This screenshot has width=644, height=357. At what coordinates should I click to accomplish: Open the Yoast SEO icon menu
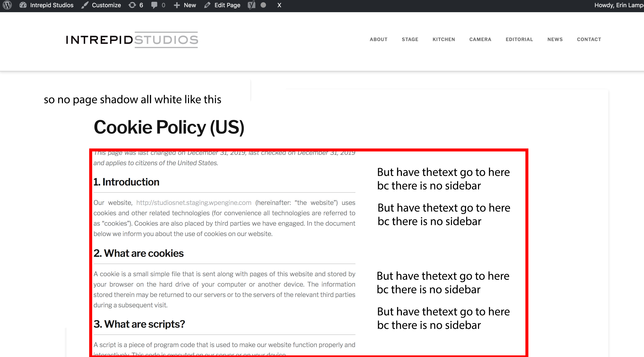coord(252,5)
